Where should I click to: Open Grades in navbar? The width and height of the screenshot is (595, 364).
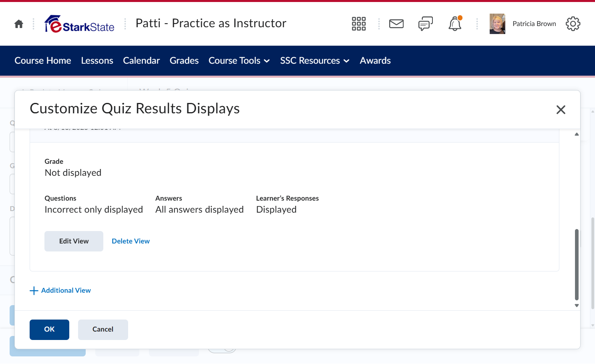click(x=184, y=60)
